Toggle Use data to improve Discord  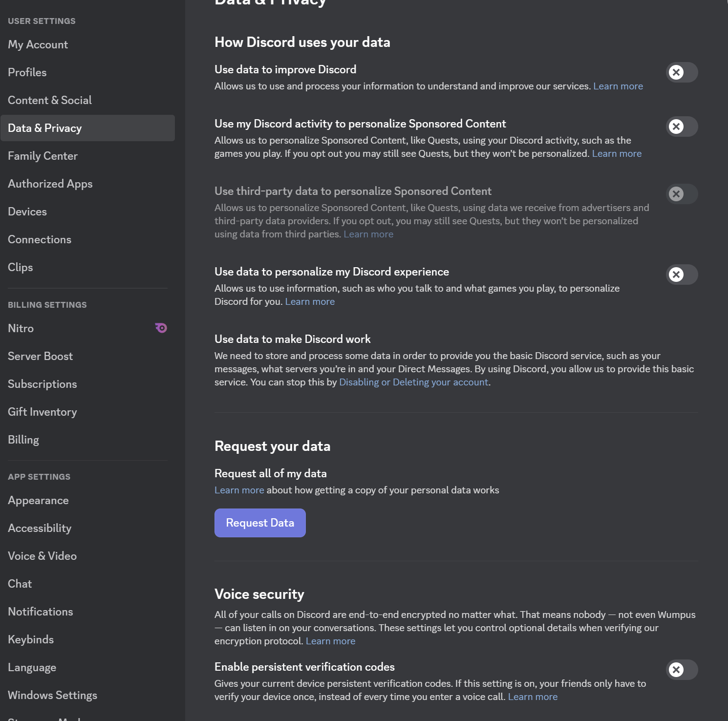682,73
